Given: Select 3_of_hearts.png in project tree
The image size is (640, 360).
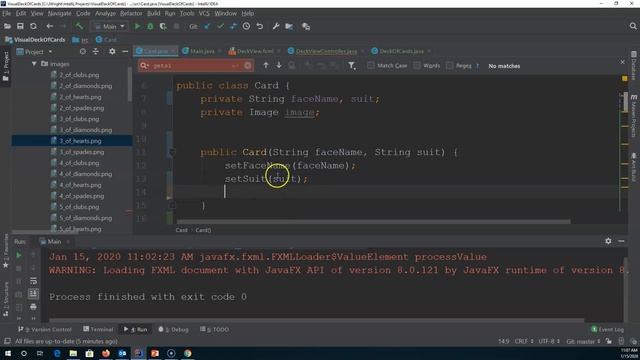Looking at the screenshot, I should pos(80,141).
